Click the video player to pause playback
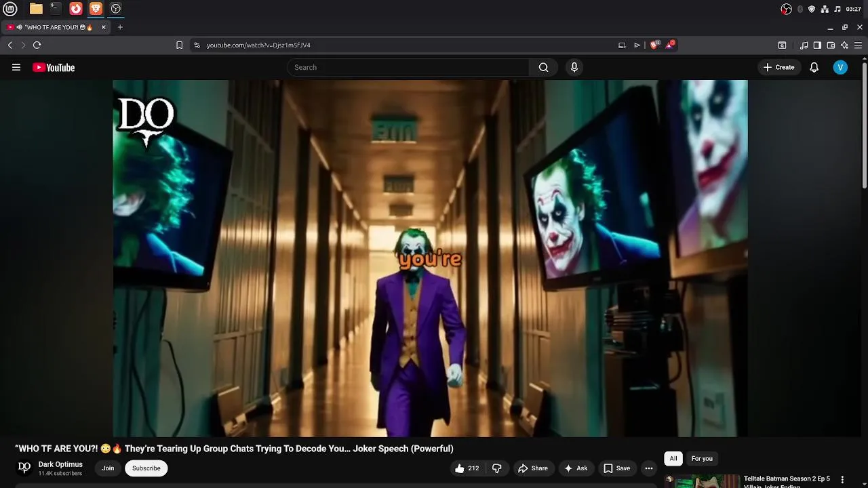The width and height of the screenshot is (868, 488). [x=430, y=258]
